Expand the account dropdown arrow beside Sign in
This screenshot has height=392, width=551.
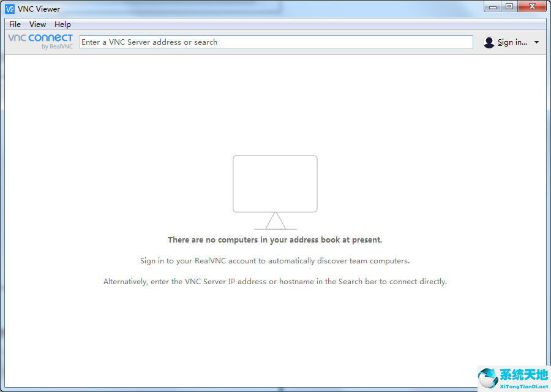pos(537,42)
